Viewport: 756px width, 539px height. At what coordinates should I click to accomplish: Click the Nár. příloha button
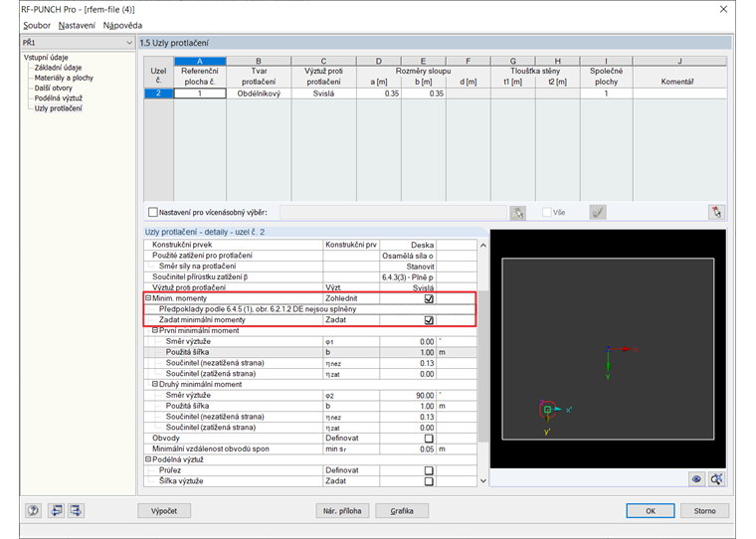(x=342, y=510)
